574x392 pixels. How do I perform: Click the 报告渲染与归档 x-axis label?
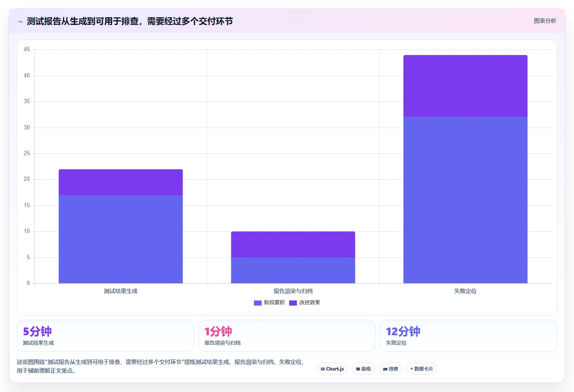click(x=293, y=291)
